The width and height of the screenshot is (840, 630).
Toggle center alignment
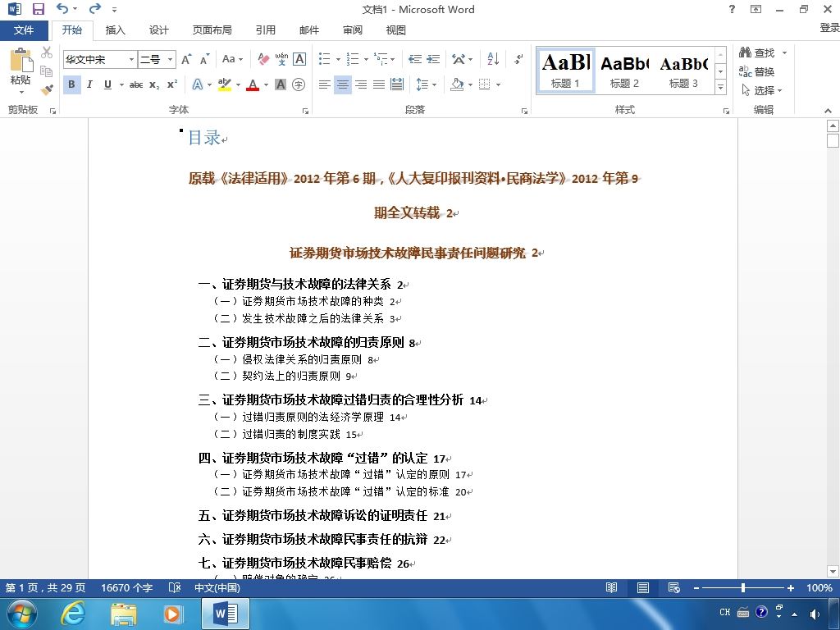343,84
